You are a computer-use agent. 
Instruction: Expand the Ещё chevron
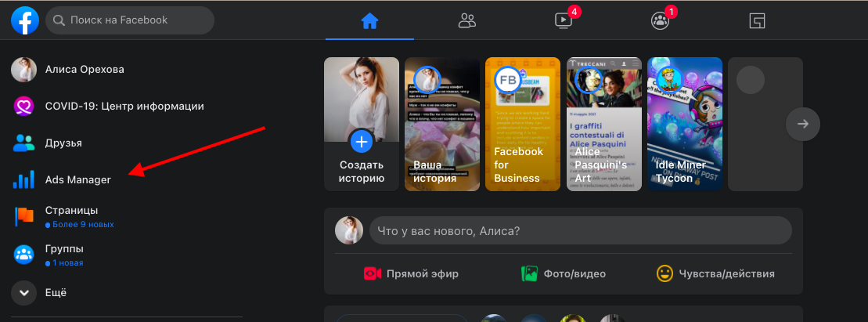click(23, 293)
